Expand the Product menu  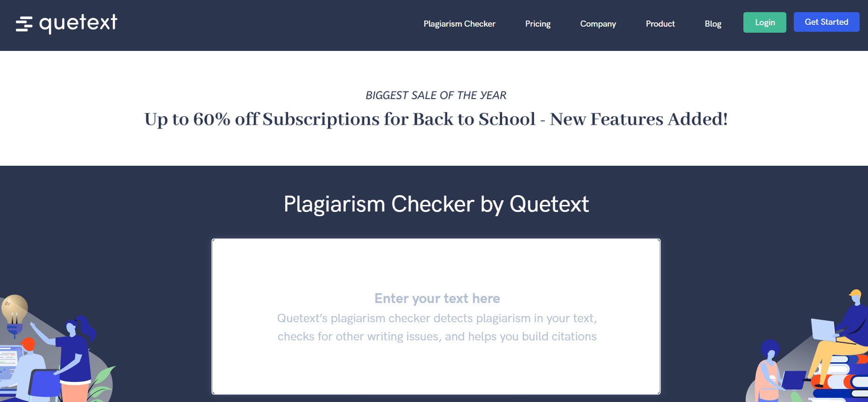[660, 24]
